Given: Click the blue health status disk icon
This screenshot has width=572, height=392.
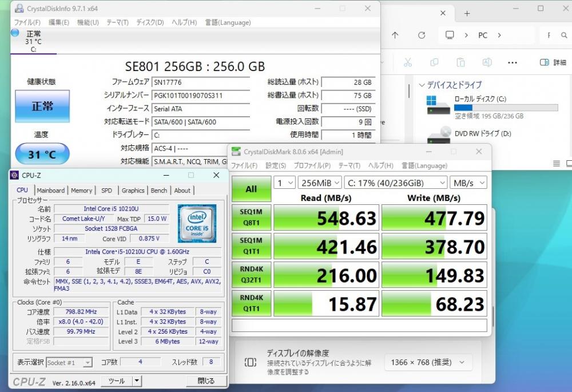Looking at the screenshot, I should click(x=15, y=33).
